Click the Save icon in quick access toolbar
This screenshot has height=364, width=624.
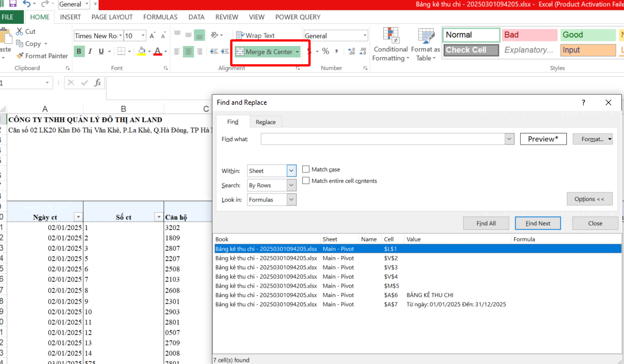[12, 4]
